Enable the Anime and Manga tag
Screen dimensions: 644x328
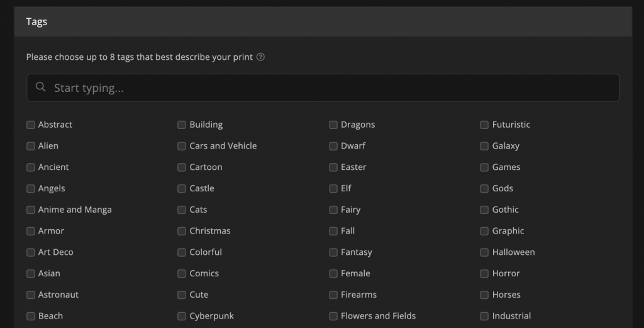pyautogui.click(x=30, y=210)
